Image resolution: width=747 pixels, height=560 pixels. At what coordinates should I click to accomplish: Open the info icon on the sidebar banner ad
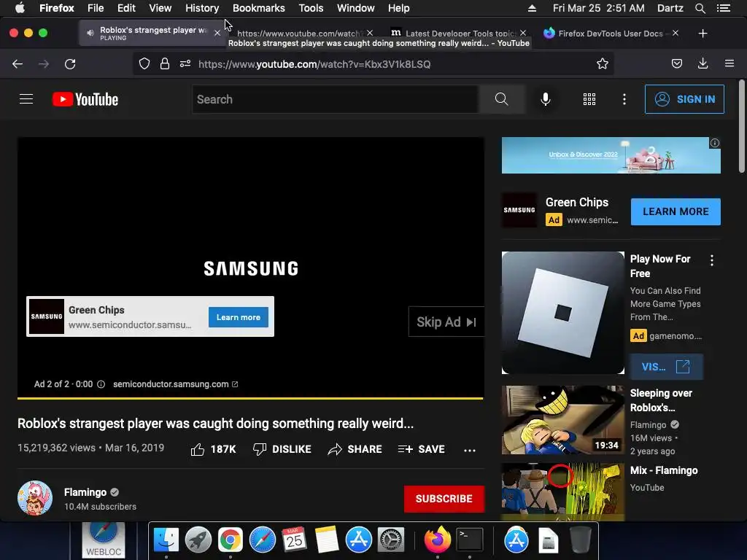point(715,143)
